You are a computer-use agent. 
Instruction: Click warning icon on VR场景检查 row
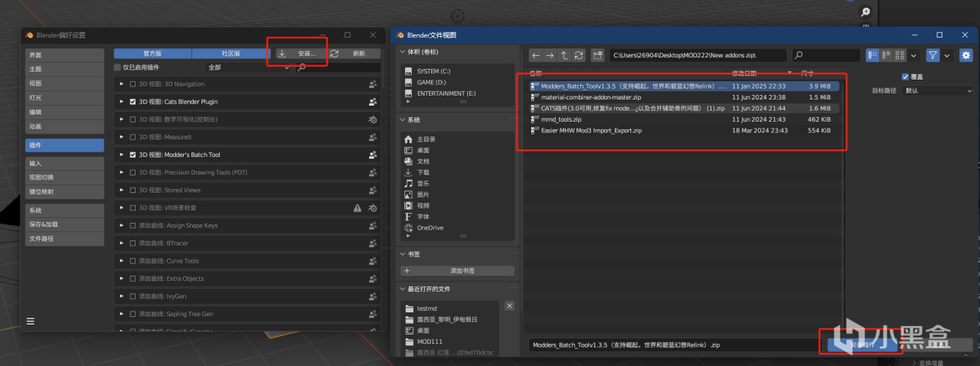(358, 208)
